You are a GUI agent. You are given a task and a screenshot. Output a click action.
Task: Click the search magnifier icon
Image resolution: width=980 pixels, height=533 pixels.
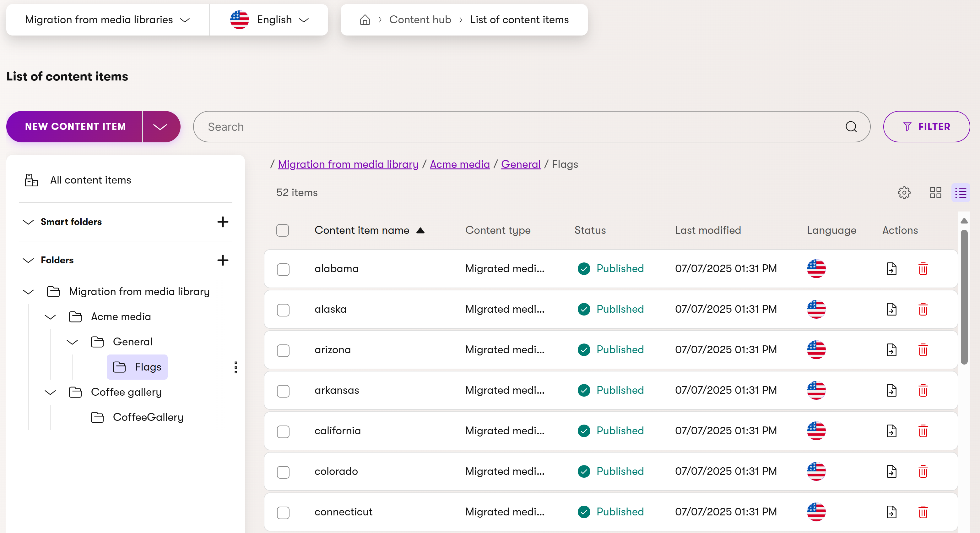pos(851,127)
